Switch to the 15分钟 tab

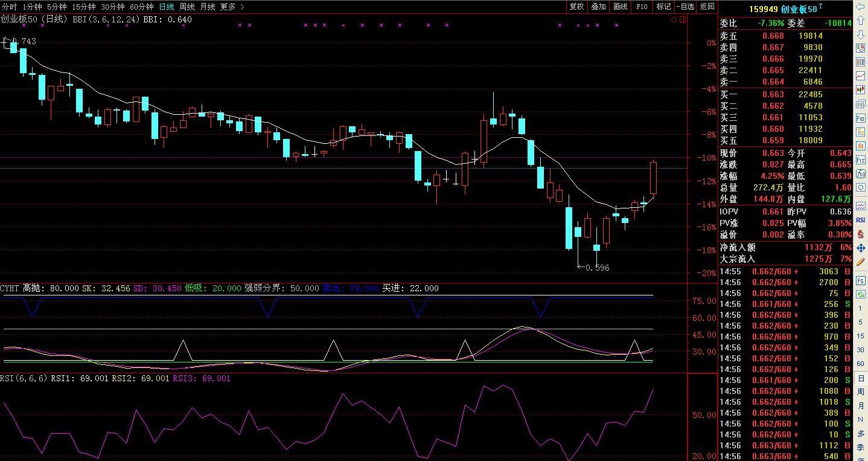coord(83,7)
